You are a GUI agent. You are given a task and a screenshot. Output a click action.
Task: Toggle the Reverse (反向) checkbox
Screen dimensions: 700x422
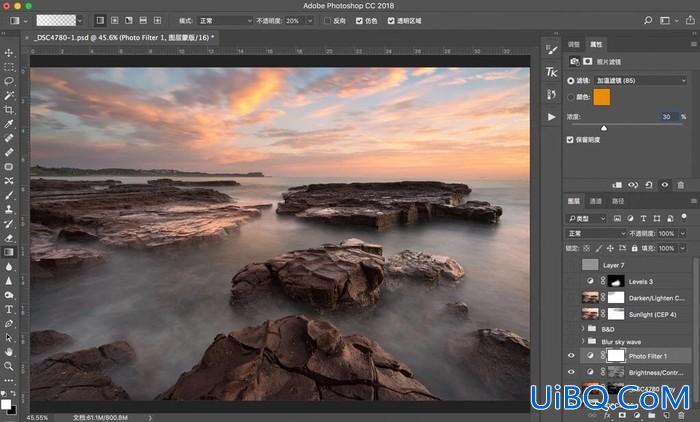(327, 21)
